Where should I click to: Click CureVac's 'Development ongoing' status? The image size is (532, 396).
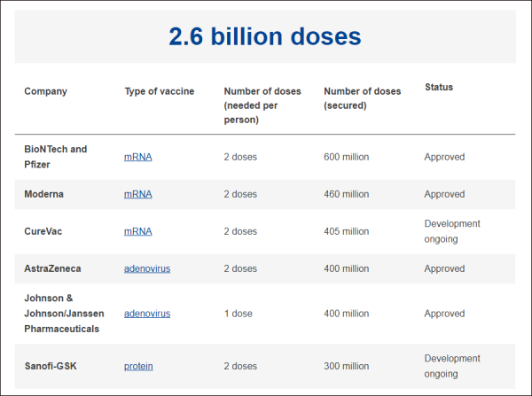point(452,231)
